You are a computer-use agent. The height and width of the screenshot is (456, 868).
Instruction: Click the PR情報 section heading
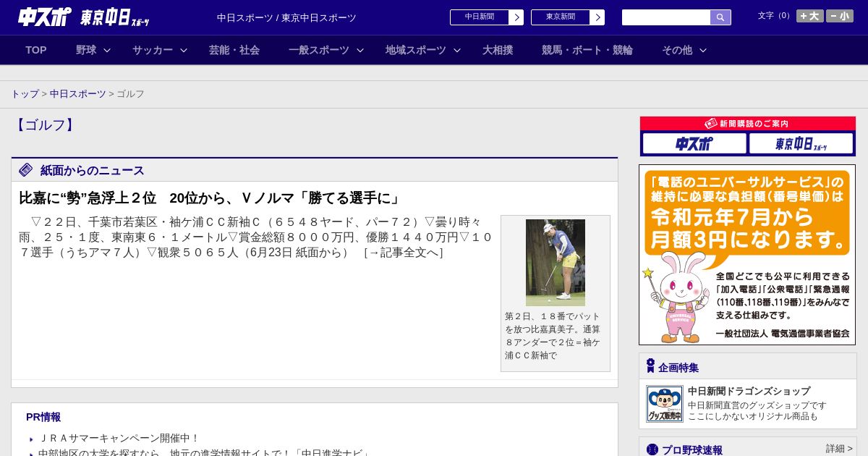(43, 417)
